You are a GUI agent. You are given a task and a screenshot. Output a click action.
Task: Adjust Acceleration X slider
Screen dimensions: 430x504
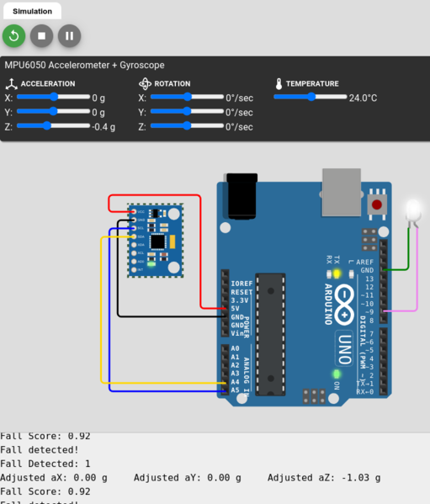pyautogui.click(x=53, y=97)
